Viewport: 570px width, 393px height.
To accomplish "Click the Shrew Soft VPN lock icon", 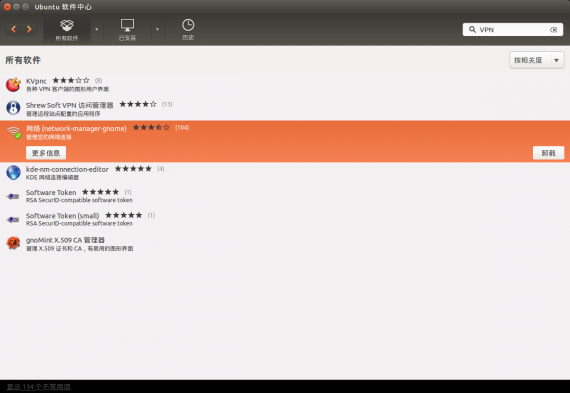I will tap(13, 108).
